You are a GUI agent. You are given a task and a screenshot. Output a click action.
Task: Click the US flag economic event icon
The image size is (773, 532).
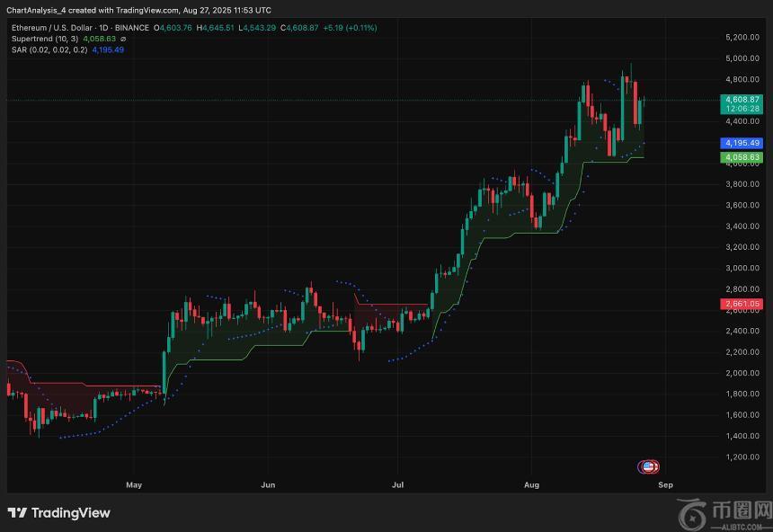648,466
